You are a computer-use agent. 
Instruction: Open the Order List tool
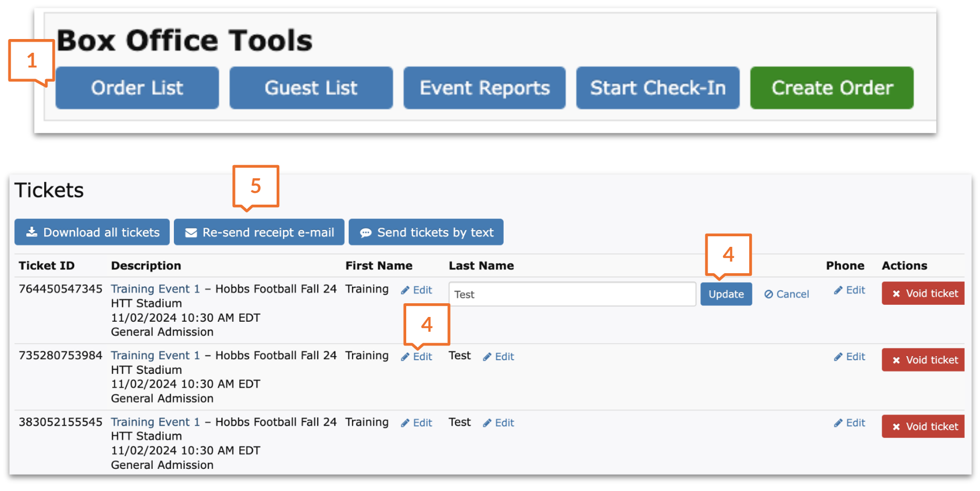tap(137, 88)
